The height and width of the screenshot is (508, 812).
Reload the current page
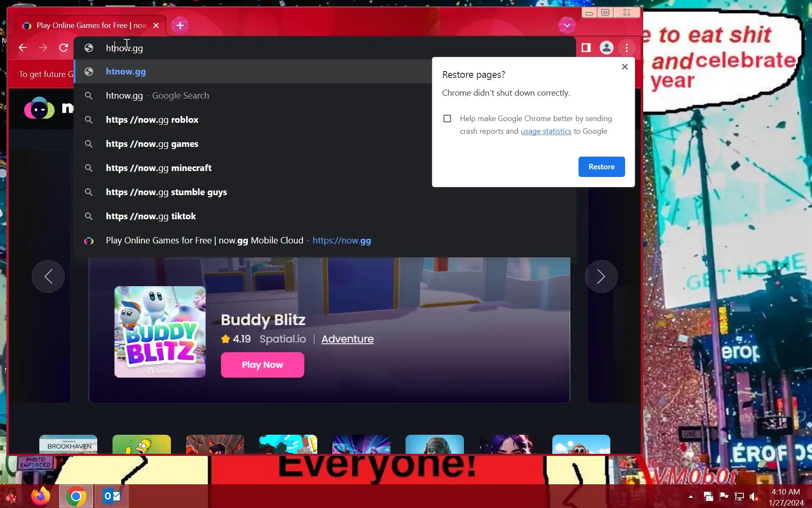coord(63,48)
